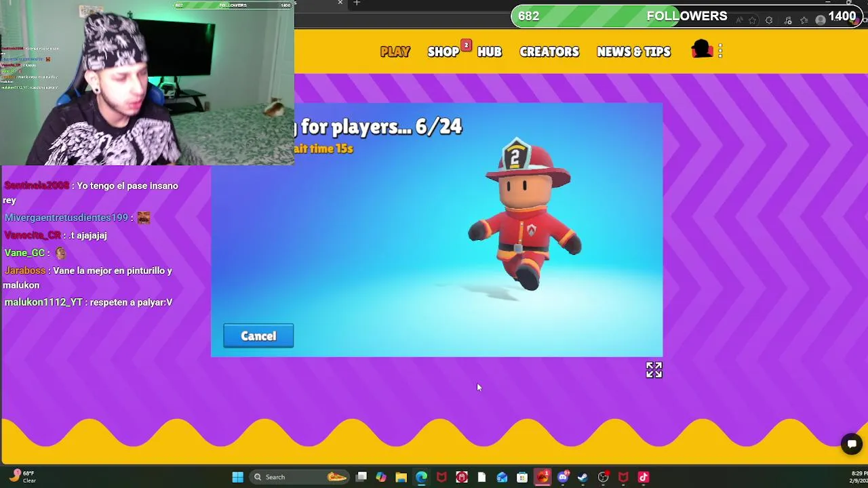The width and height of the screenshot is (868, 488).
Task: Click the username Mivergaentretusdientes199 in chat
Action: coord(66,218)
